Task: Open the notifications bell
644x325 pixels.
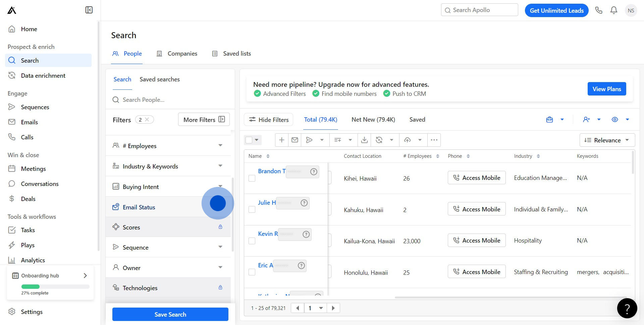Action: (613, 10)
